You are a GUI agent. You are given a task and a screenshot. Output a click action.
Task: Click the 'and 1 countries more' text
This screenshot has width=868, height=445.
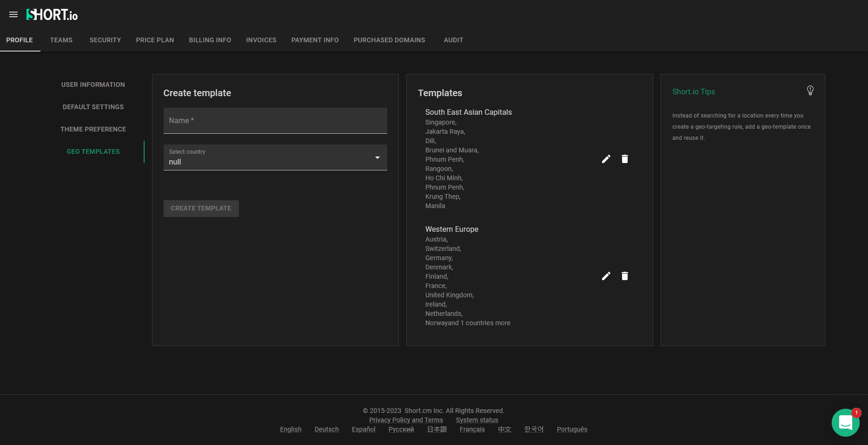coord(479,323)
